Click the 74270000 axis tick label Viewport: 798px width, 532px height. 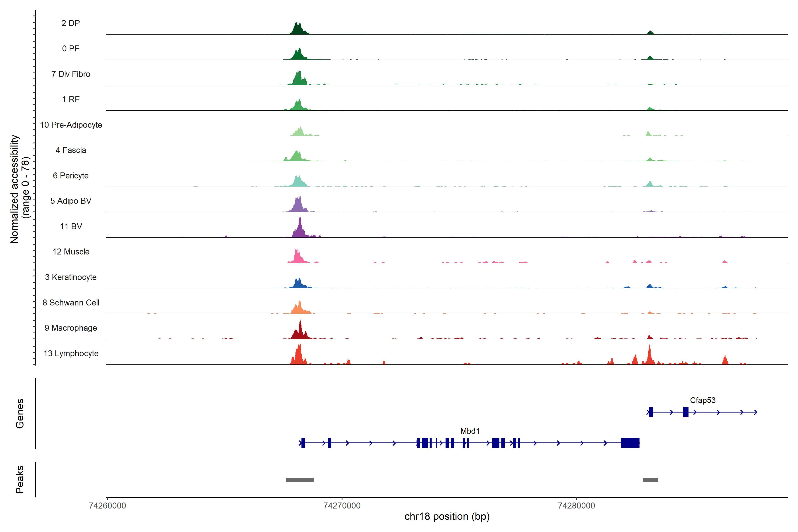(342, 506)
